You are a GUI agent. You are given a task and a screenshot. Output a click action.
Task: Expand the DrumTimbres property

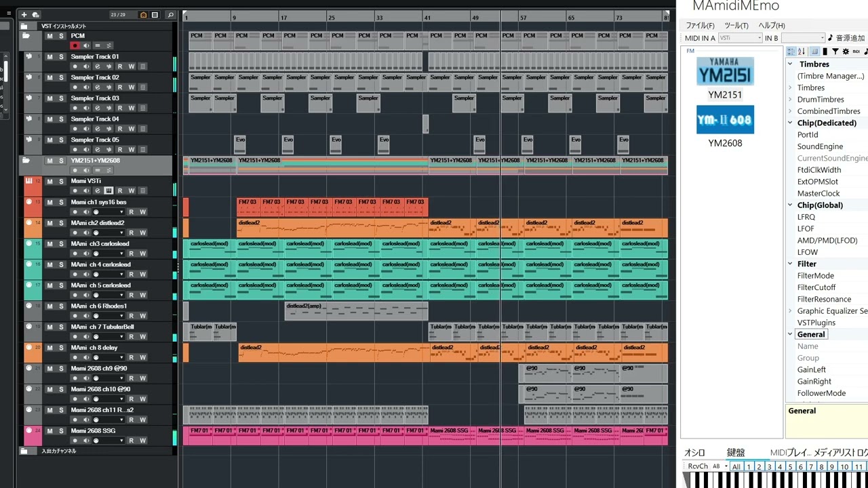(790, 100)
